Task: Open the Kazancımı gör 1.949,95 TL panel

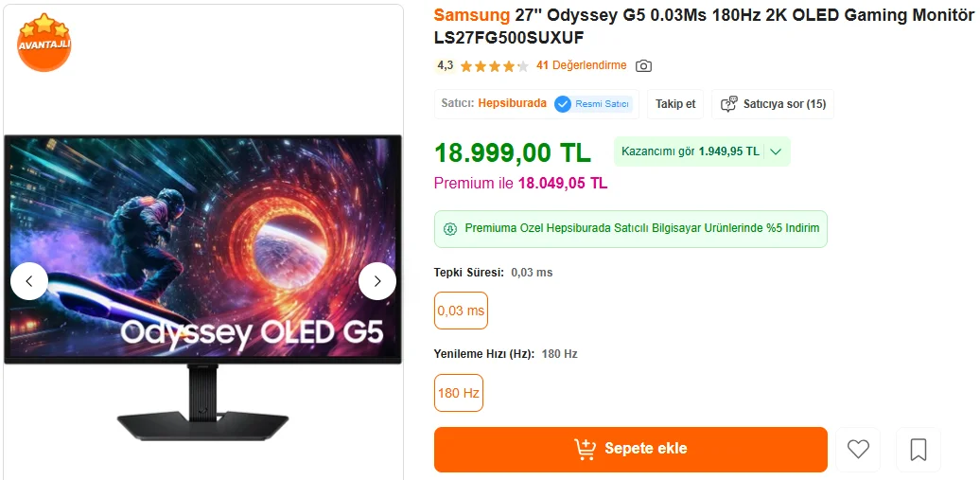Action: coord(702,151)
